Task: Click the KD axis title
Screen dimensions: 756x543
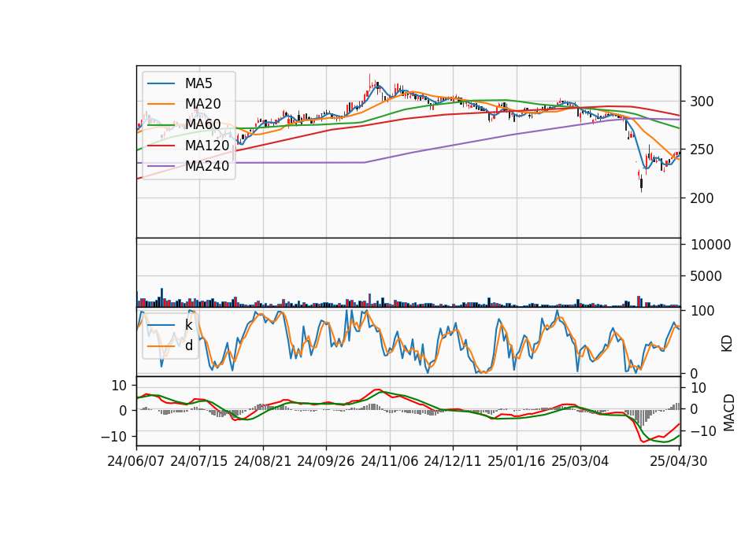Action: click(x=727, y=344)
